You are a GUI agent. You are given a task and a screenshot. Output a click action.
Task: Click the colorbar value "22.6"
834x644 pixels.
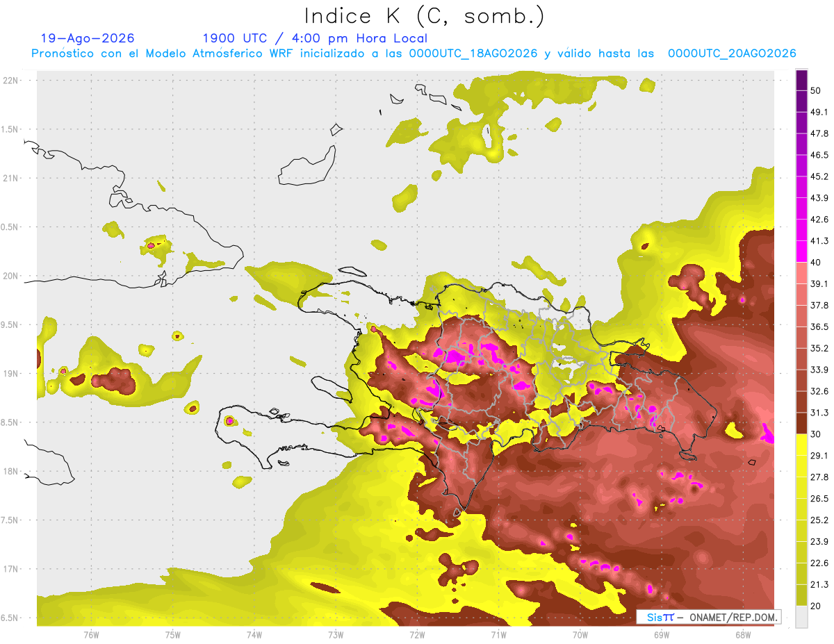819,563
